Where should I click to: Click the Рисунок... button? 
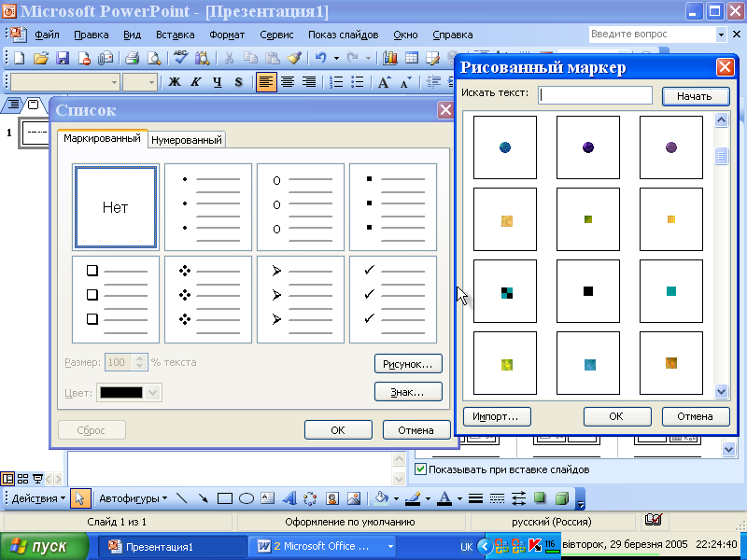(x=408, y=364)
